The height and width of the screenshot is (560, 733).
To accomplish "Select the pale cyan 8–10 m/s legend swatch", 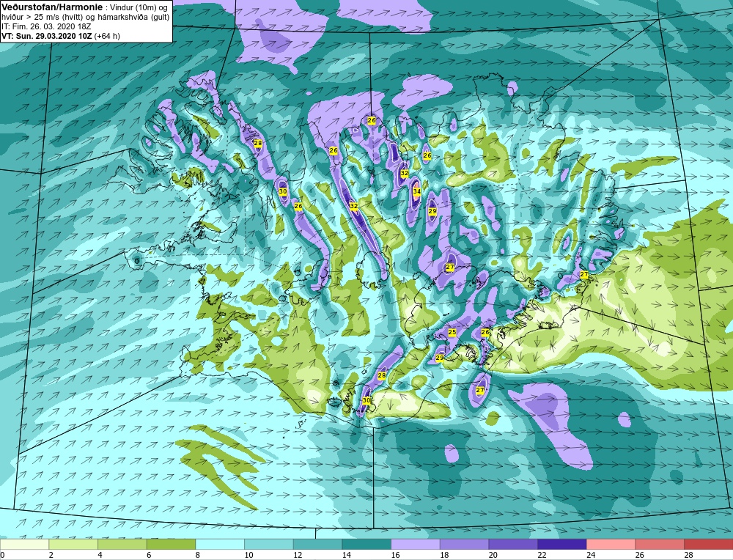I will tap(220, 544).
